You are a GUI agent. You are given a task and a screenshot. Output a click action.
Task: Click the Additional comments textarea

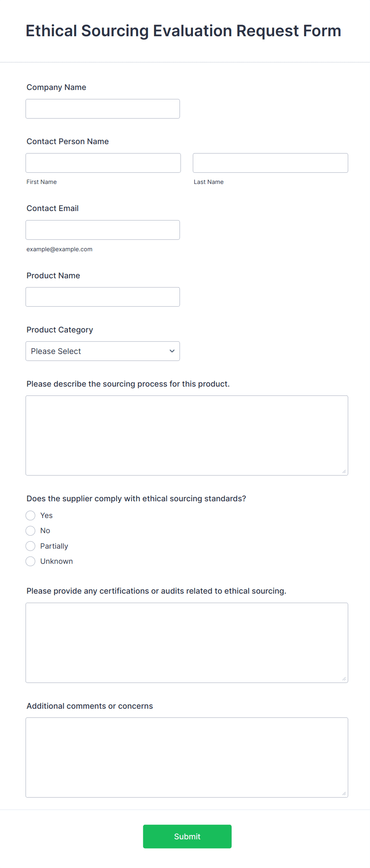(187, 757)
